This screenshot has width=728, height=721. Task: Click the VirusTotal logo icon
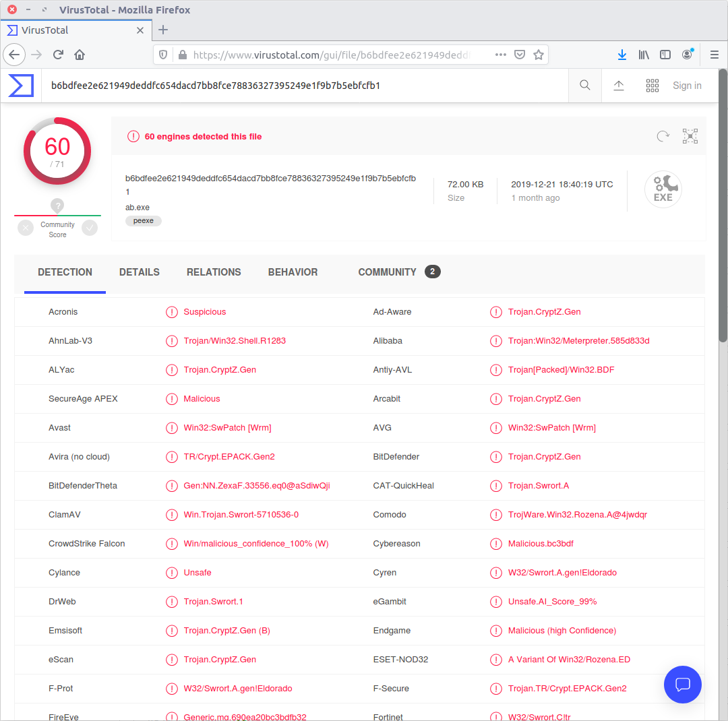[x=21, y=86]
